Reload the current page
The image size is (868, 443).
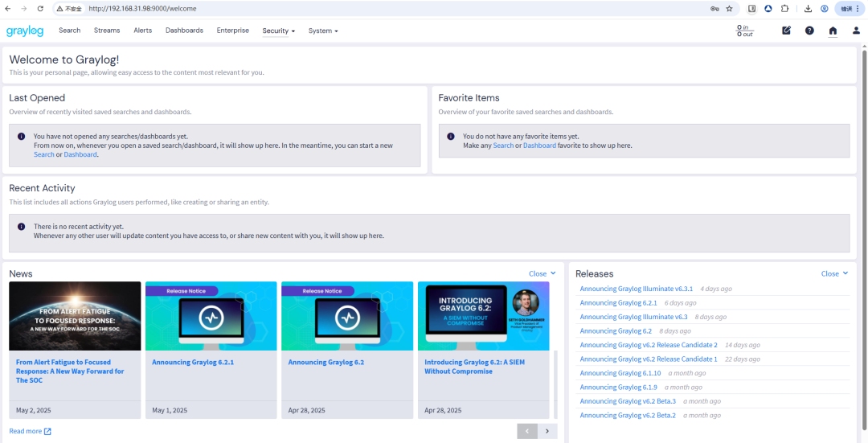point(40,9)
